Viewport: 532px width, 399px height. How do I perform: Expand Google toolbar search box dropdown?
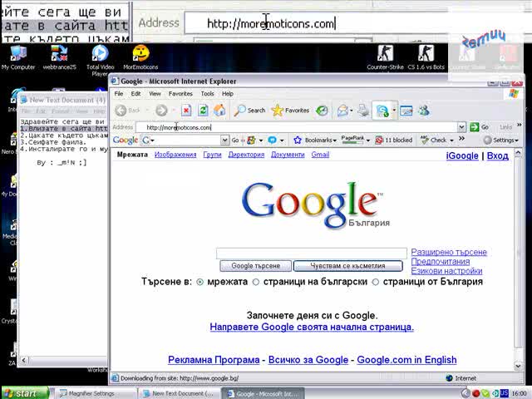coord(224,140)
